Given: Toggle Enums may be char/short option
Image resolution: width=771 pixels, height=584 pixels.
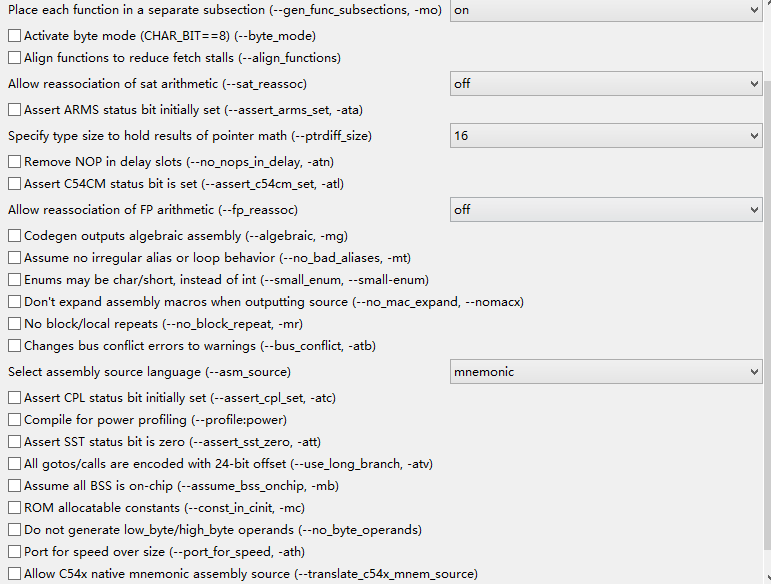Looking at the screenshot, I should tap(14, 280).
